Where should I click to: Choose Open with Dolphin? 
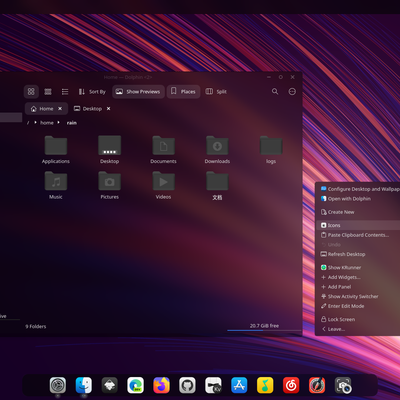tap(359, 199)
